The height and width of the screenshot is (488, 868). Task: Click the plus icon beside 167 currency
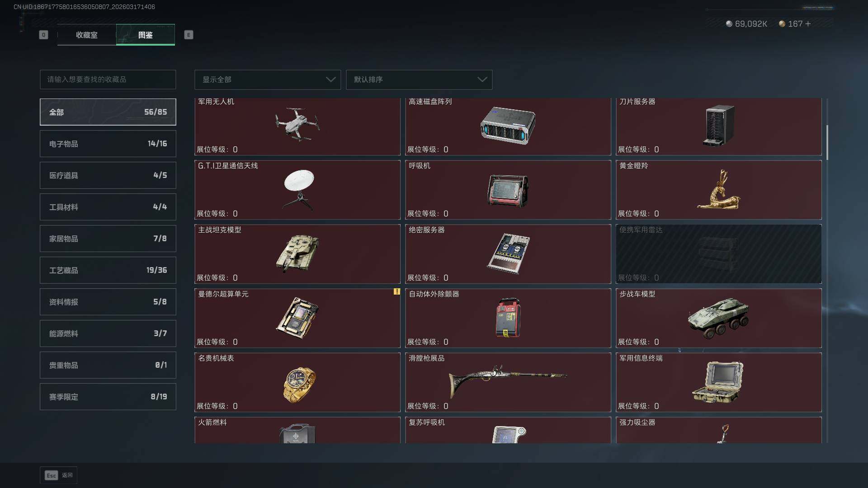click(x=808, y=24)
